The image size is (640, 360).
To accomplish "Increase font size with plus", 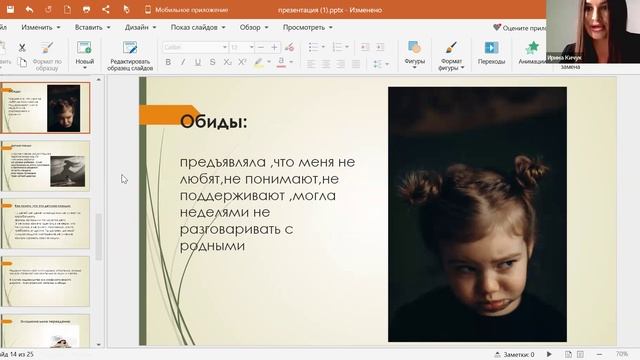I will click(x=275, y=47).
